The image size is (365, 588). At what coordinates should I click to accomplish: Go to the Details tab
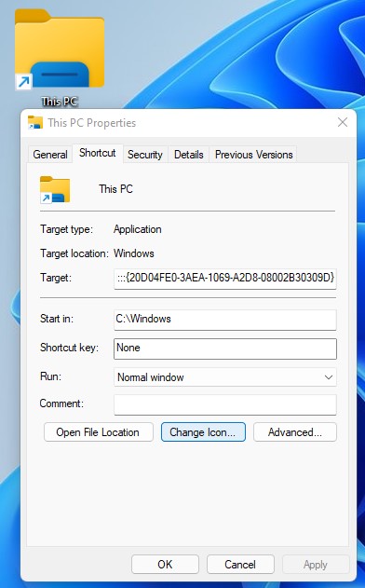pyautogui.click(x=188, y=155)
